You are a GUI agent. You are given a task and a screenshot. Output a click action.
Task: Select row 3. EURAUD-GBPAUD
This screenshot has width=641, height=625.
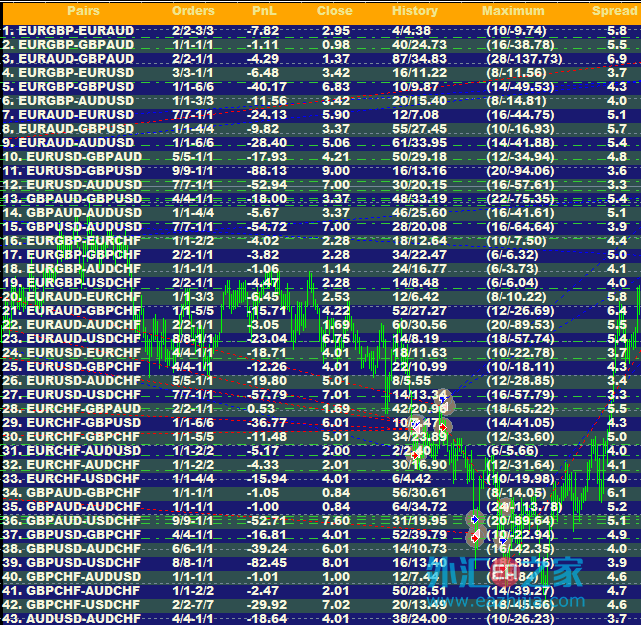[322, 58]
